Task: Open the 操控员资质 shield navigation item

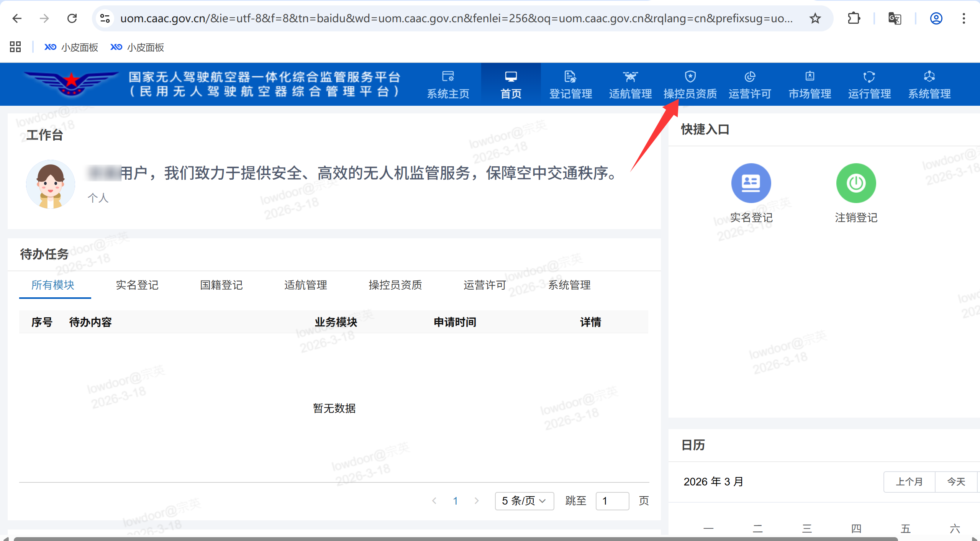Action: [x=690, y=85]
